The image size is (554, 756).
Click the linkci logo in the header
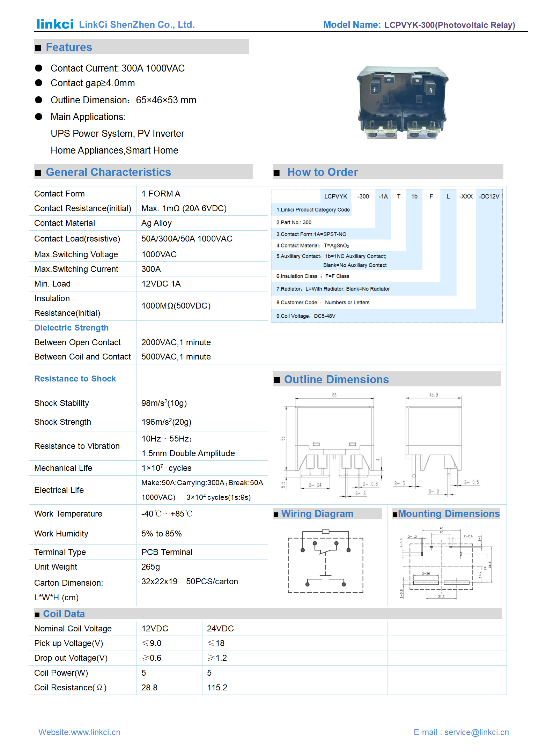[55, 24]
